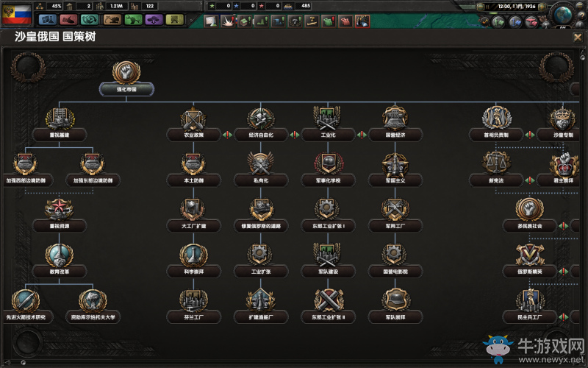Click the green fuel cans alert
588x368 pixels.
coord(329,21)
